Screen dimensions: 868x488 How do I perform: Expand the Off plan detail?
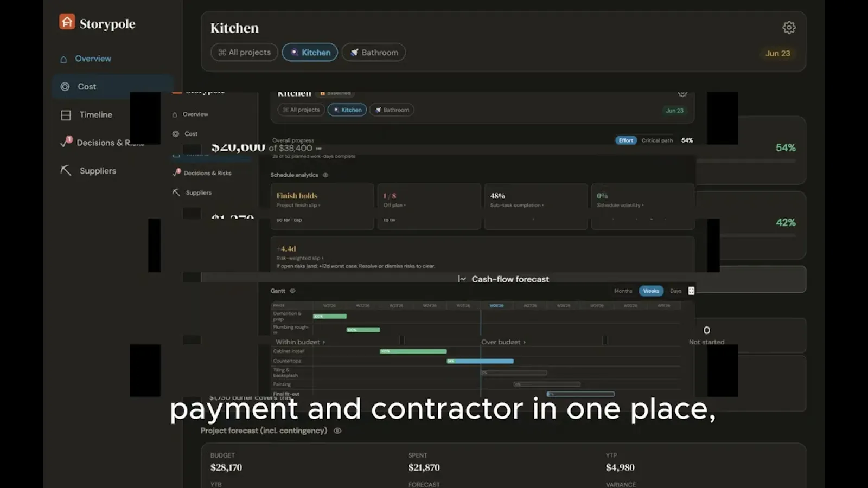[x=394, y=206]
